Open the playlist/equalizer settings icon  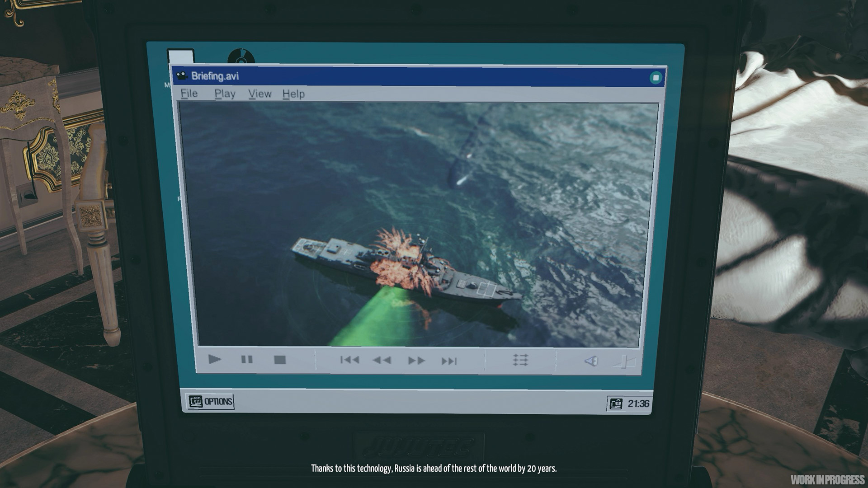point(520,360)
